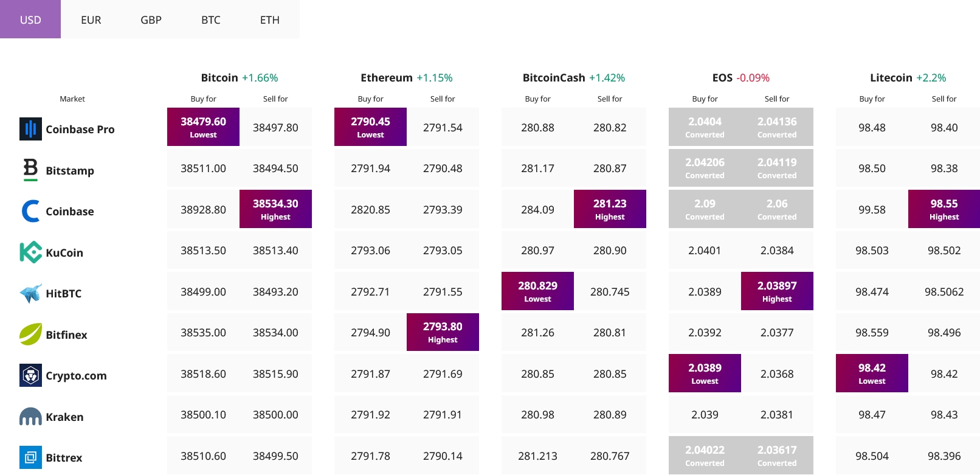Click the Bittrex logo icon
This screenshot has width=980, height=475.
[30, 457]
